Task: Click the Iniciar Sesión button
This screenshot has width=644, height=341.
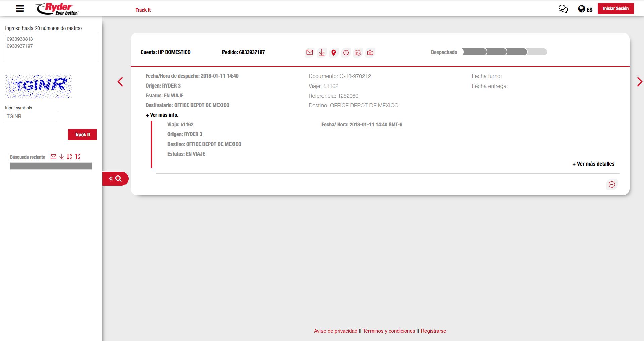Action: point(615,9)
